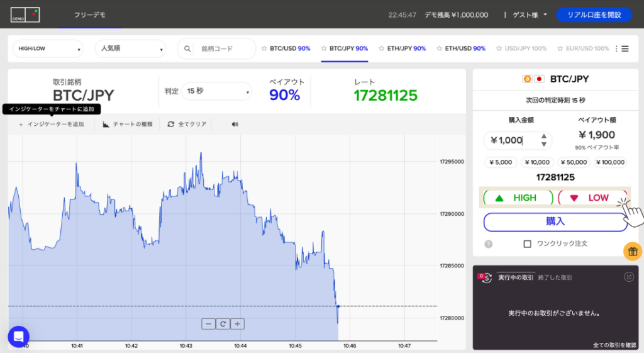Click the リアル口座を開設 button

tap(593, 14)
